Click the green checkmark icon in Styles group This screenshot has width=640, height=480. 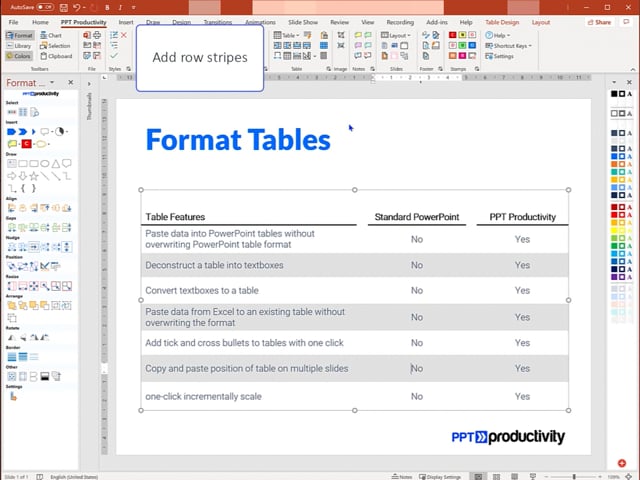point(114,56)
